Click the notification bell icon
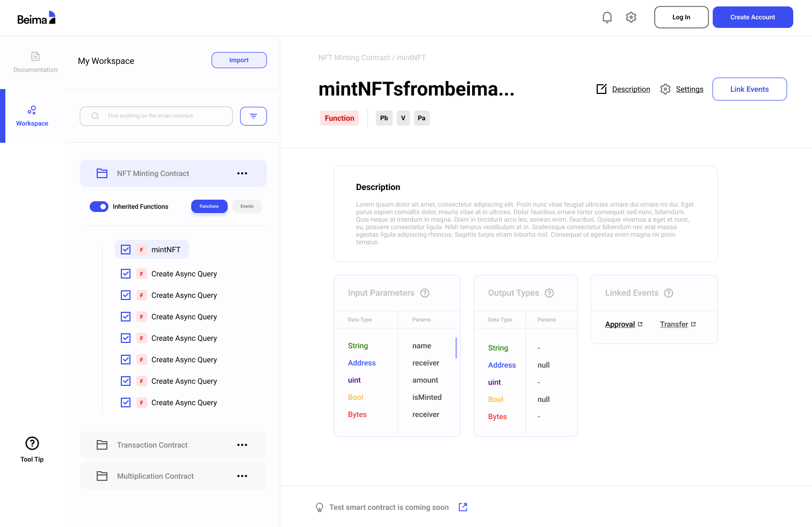Viewport: 812px width, 527px height. pos(607,17)
